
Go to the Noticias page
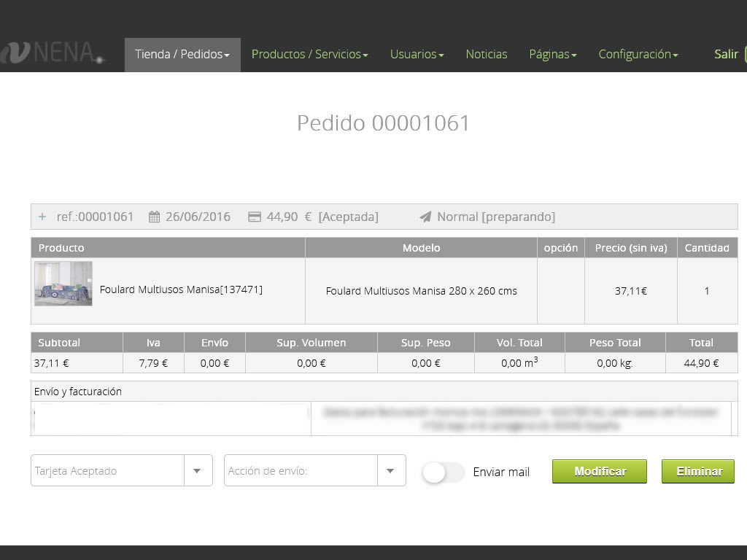click(487, 55)
